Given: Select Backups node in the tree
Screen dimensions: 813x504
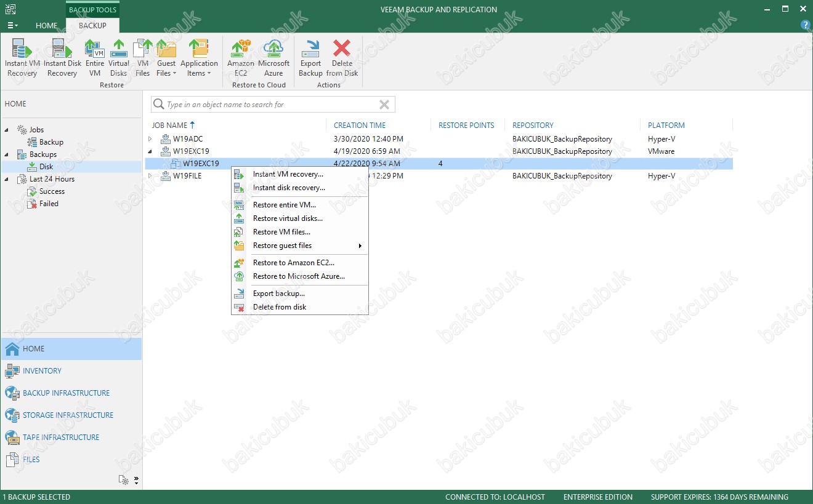Looking at the screenshot, I should (x=42, y=154).
